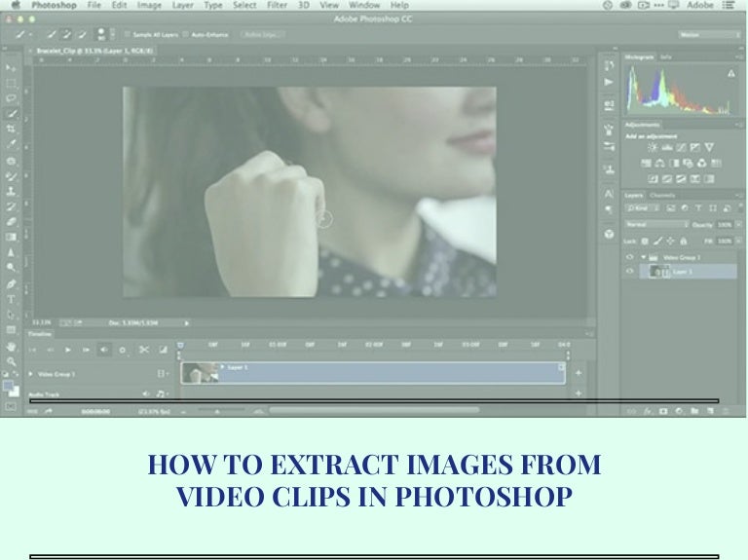Image resolution: width=748 pixels, height=560 pixels.
Task: Mute the Audio Track
Action: [x=146, y=393]
